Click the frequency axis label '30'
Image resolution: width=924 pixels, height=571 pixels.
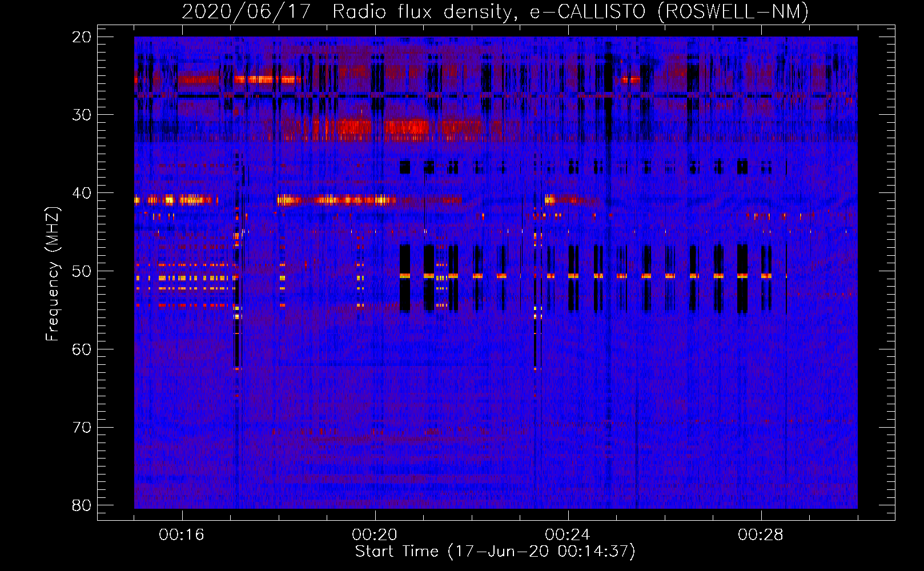[x=82, y=115]
